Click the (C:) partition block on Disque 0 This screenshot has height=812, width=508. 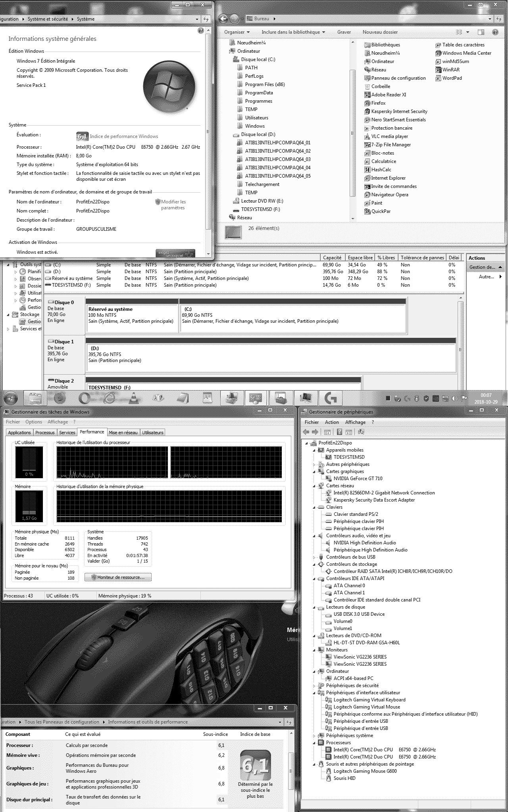293,316
